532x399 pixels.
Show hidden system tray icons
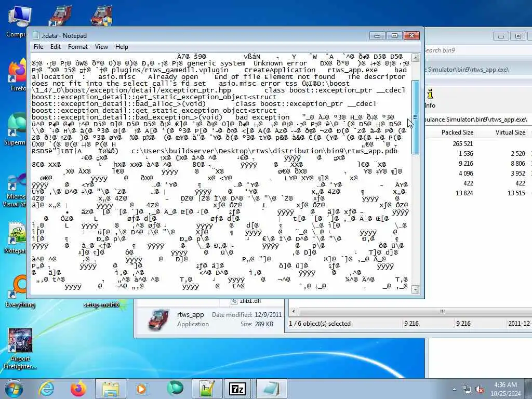(x=454, y=389)
